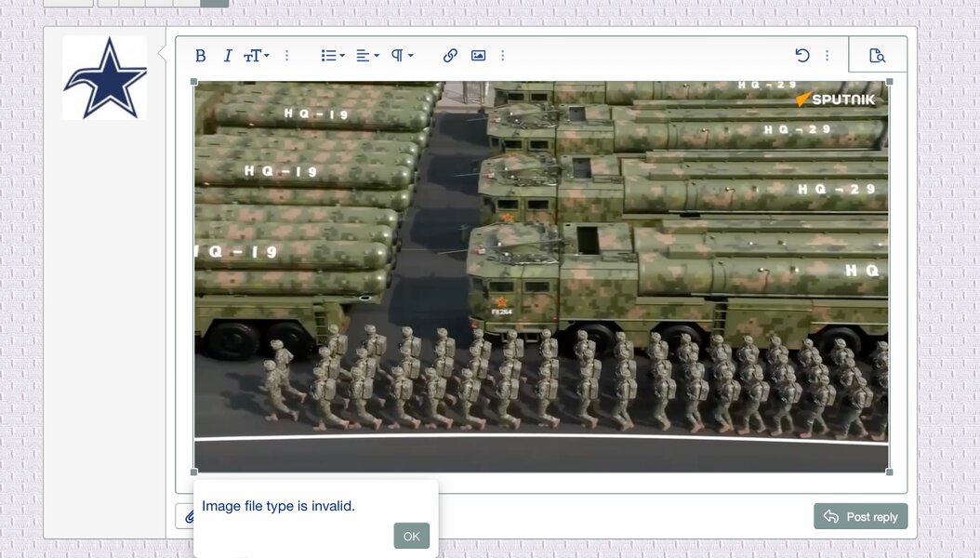980x558 pixels.
Task: Click OK on the invalid file type dialog
Action: coord(411,536)
